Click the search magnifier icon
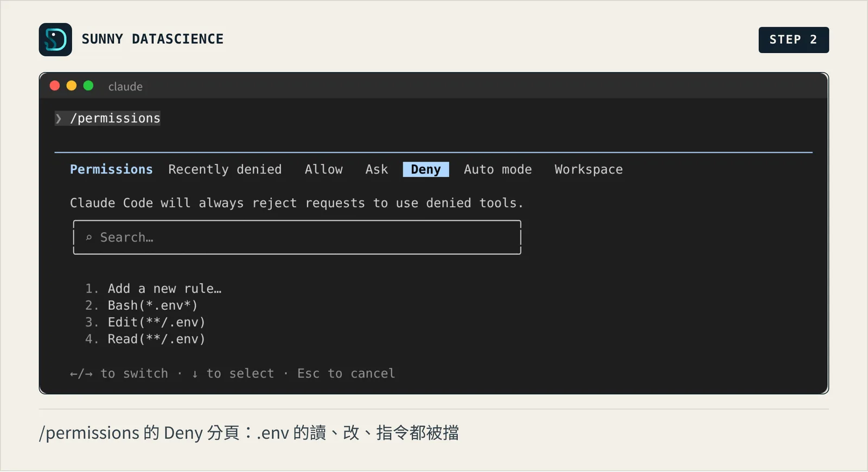 (x=89, y=238)
